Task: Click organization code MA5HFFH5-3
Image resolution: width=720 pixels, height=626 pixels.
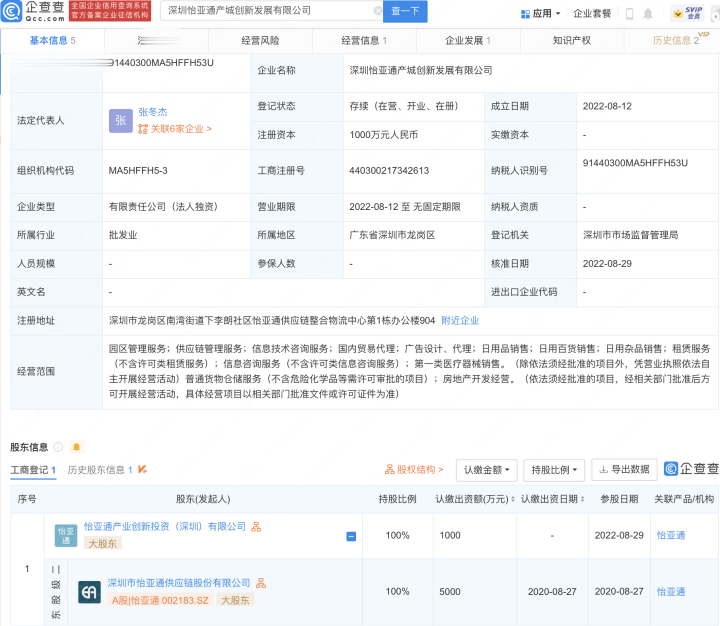Action: click(138, 171)
